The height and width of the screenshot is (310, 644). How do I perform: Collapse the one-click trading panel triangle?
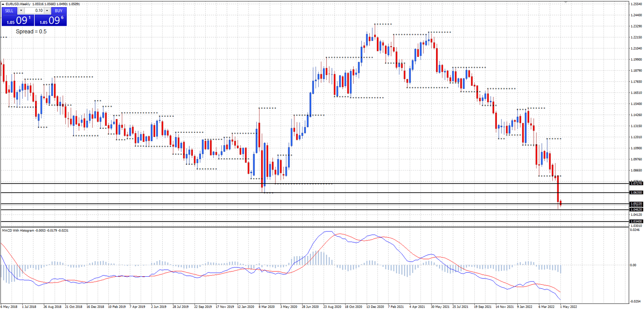pyautogui.click(x=3, y=4)
